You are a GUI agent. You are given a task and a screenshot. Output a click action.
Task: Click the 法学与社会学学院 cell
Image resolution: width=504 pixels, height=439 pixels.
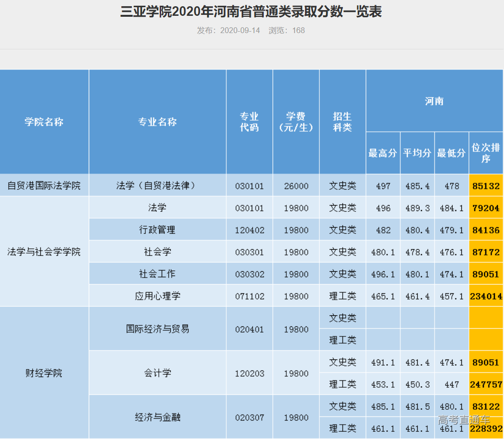(44, 252)
